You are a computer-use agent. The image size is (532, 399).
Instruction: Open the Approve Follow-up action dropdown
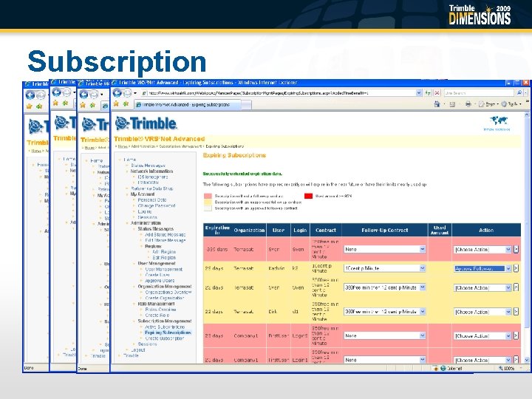tap(508, 268)
